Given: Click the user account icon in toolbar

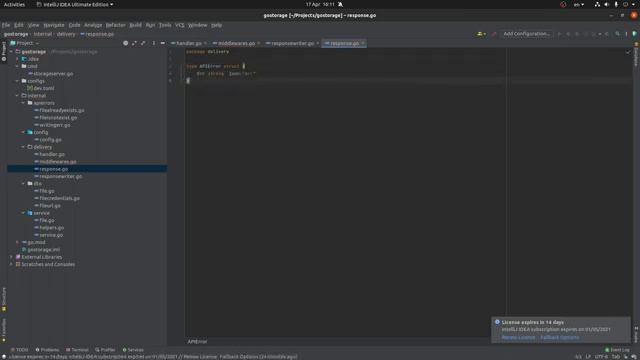Looking at the screenshot, I should [481, 34].
